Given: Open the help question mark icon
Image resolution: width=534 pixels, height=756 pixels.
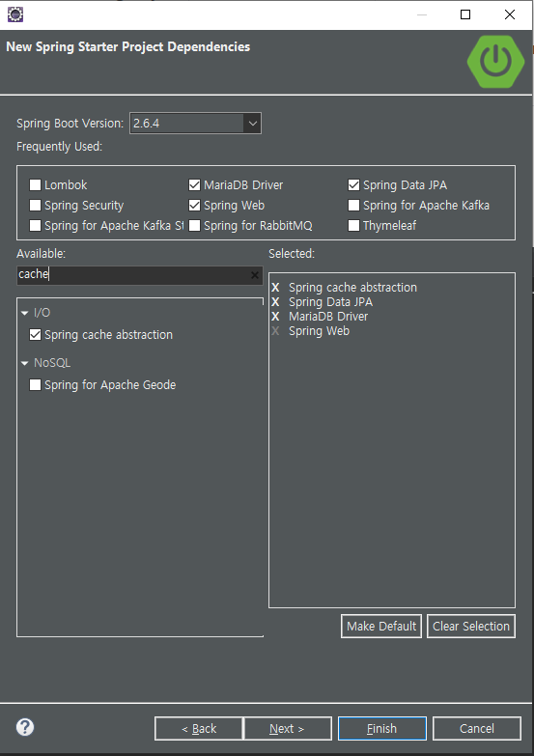Looking at the screenshot, I should point(25,727).
